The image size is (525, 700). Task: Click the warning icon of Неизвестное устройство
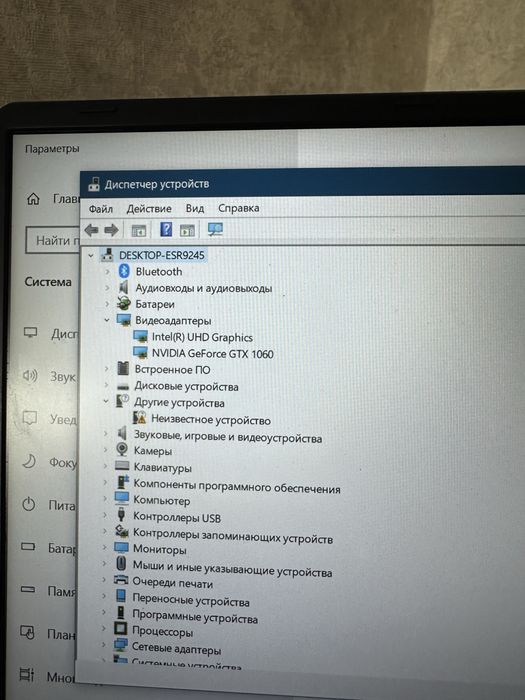coord(140,418)
